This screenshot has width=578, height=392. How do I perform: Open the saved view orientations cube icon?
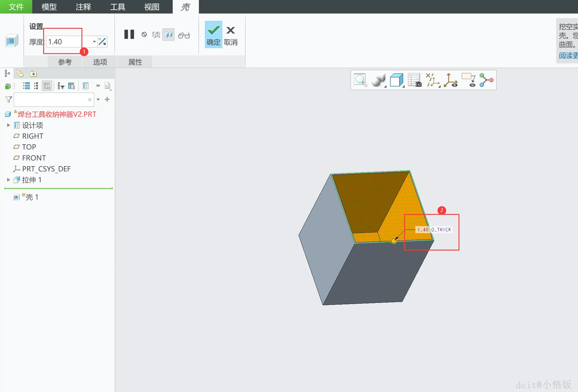(396, 80)
